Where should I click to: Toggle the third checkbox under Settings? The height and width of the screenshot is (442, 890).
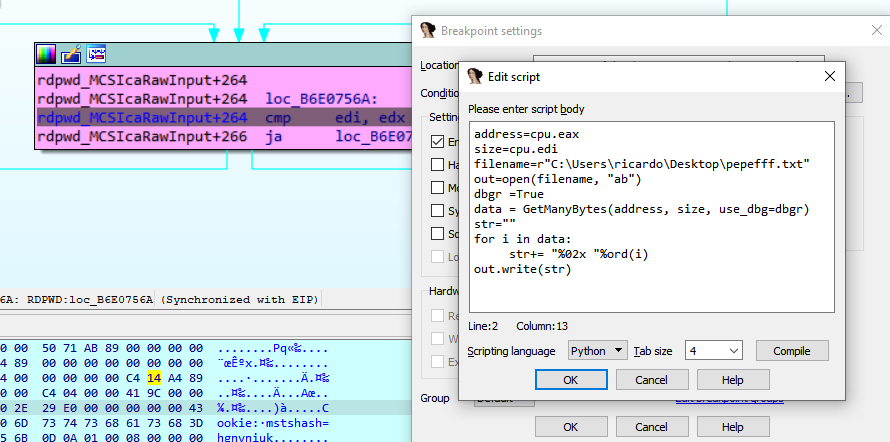click(438, 188)
